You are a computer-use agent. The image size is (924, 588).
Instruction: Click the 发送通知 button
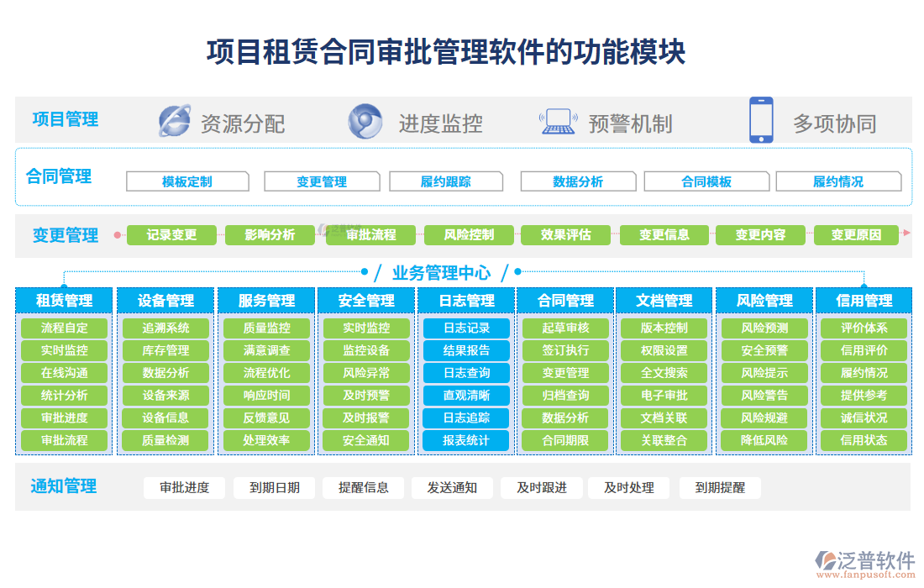pyautogui.click(x=454, y=487)
